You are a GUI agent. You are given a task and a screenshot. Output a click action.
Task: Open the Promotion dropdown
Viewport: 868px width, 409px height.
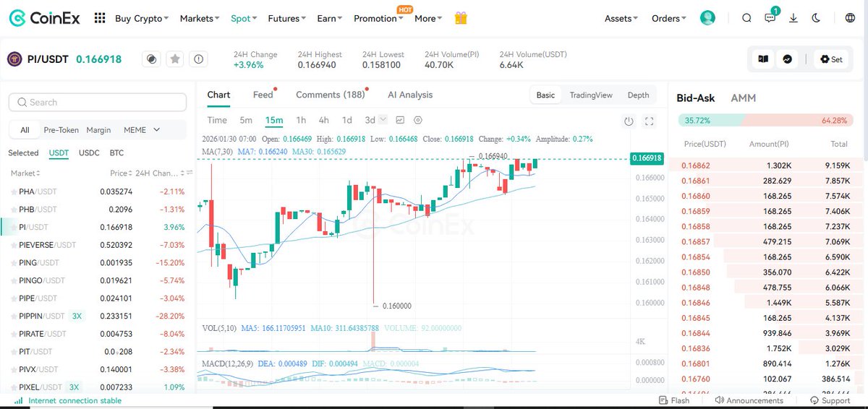(x=379, y=18)
